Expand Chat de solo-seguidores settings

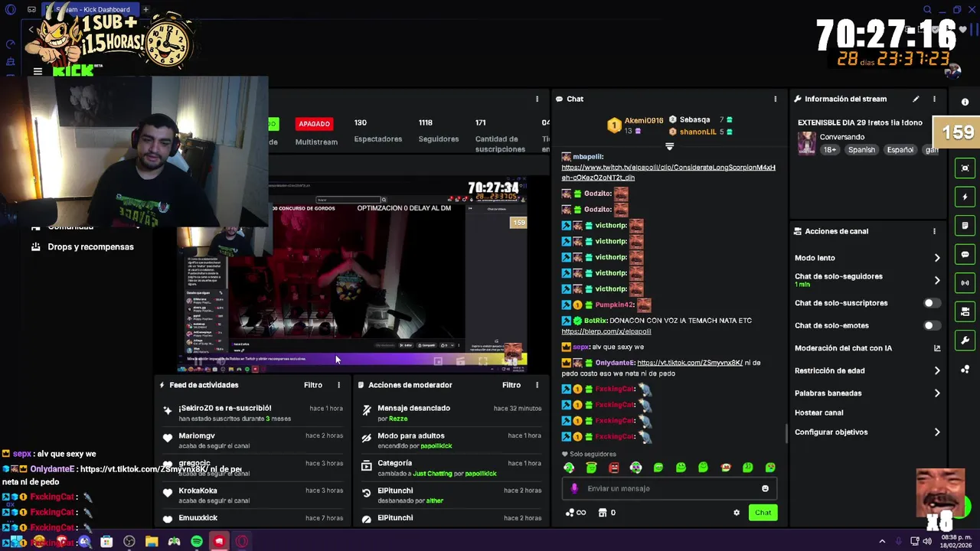(x=936, y=280)
